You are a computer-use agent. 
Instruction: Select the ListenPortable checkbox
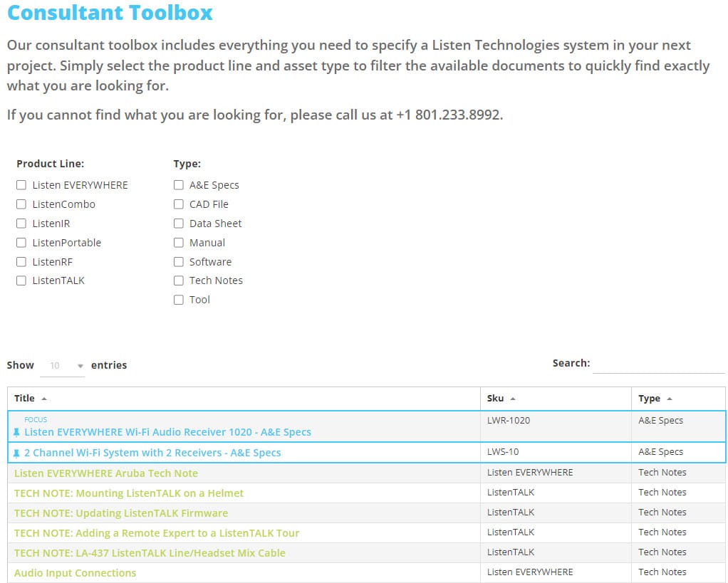(x=21, y=243)
